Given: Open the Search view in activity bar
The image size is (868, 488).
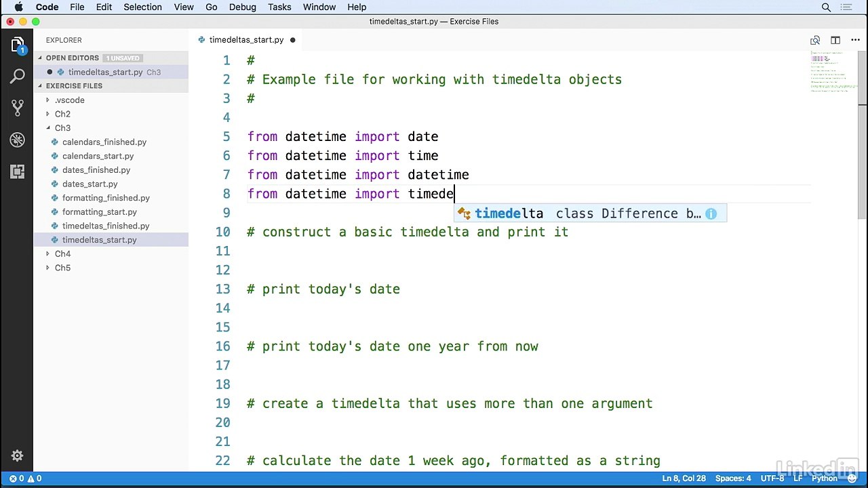Looking at the screenshot, I should pyautogui.click(x=18, y=77).
